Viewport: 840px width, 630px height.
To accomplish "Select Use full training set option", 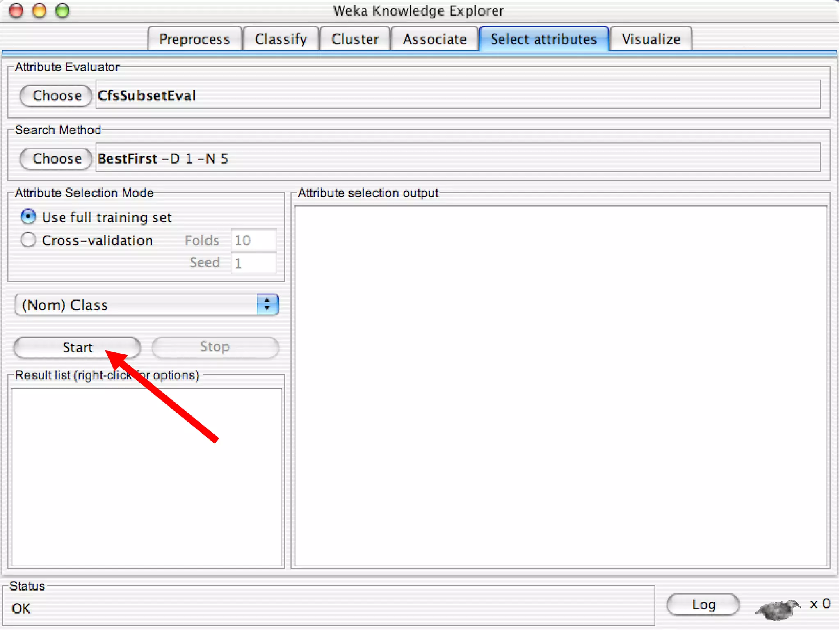I will (x=28, y=217).
